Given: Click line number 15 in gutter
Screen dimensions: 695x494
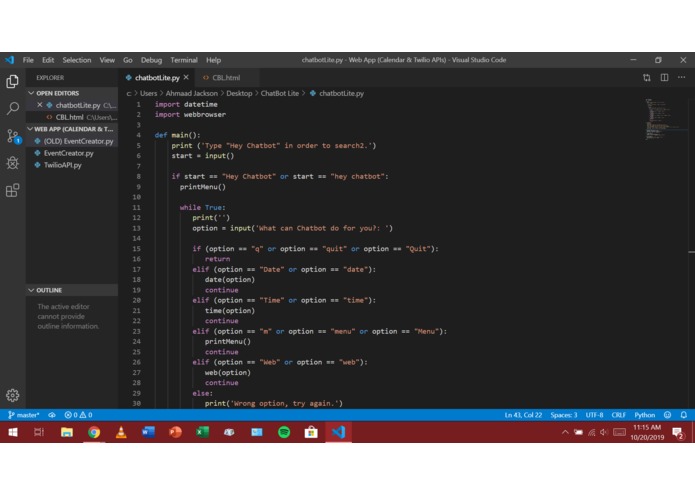Looking at the screenshot, I should 137,249.
